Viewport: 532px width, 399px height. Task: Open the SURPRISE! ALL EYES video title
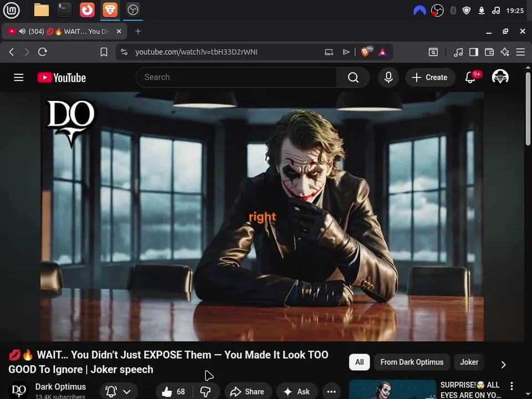tap(470, 390)
